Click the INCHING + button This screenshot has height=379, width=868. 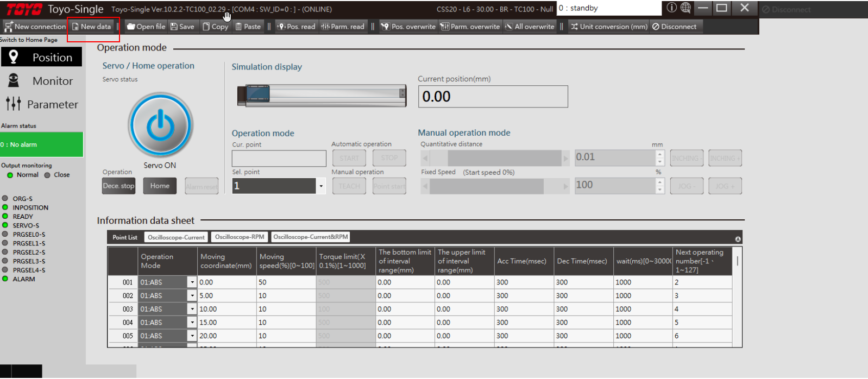click(725, 158)
